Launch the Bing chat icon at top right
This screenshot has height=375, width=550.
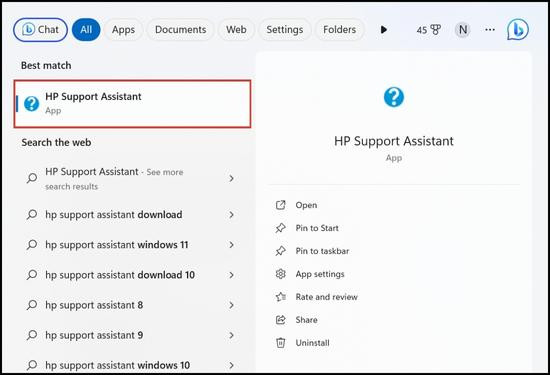517,29
